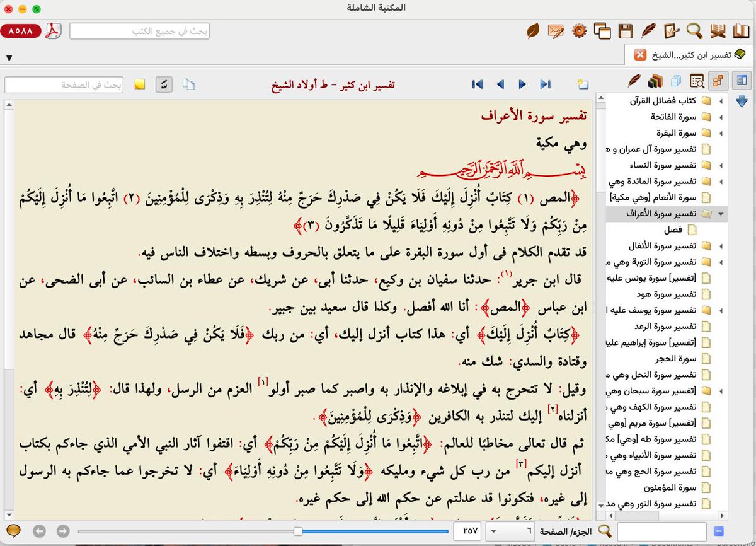Expand the كتاب فضائل القرآن tree node

721,101
